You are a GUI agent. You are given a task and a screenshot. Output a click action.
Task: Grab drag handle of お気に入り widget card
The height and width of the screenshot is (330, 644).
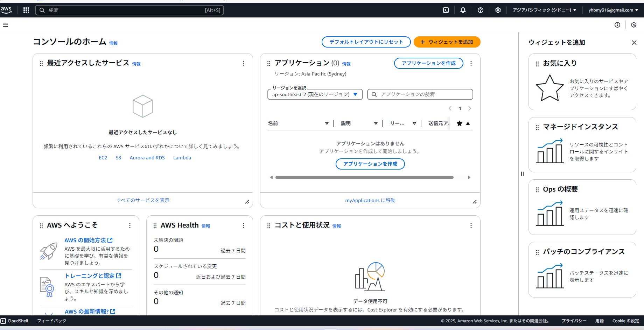point(537,64)
